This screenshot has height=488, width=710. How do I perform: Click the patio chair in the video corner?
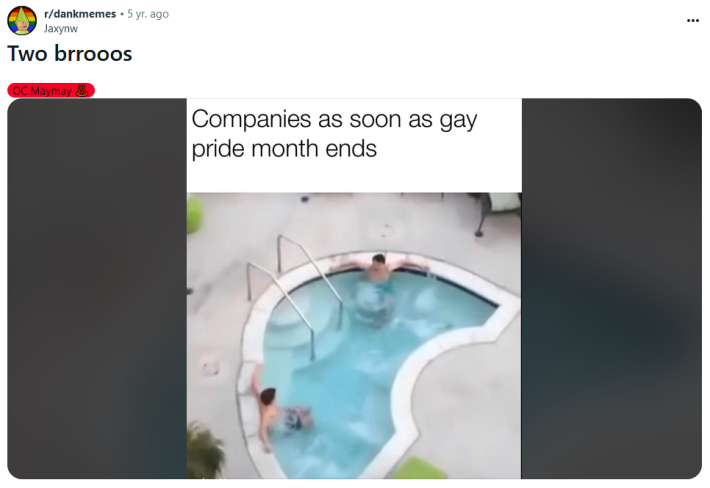[x=496, y=213]
